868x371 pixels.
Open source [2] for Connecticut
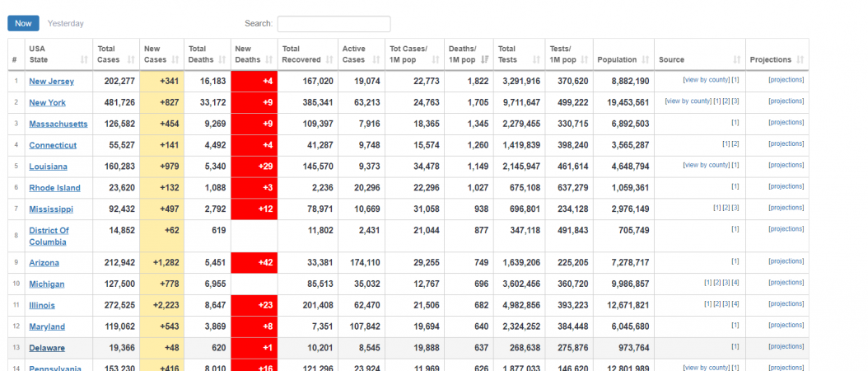pos(735,143)
